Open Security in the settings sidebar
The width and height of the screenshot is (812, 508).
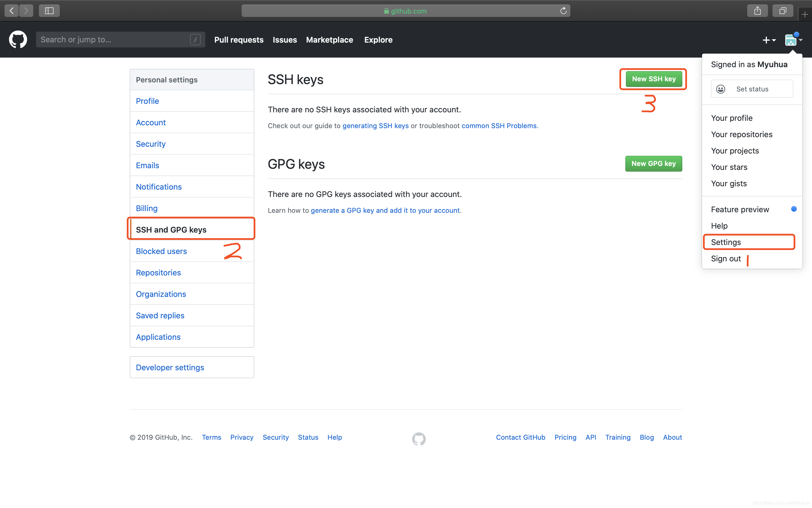tap(192, 144)
